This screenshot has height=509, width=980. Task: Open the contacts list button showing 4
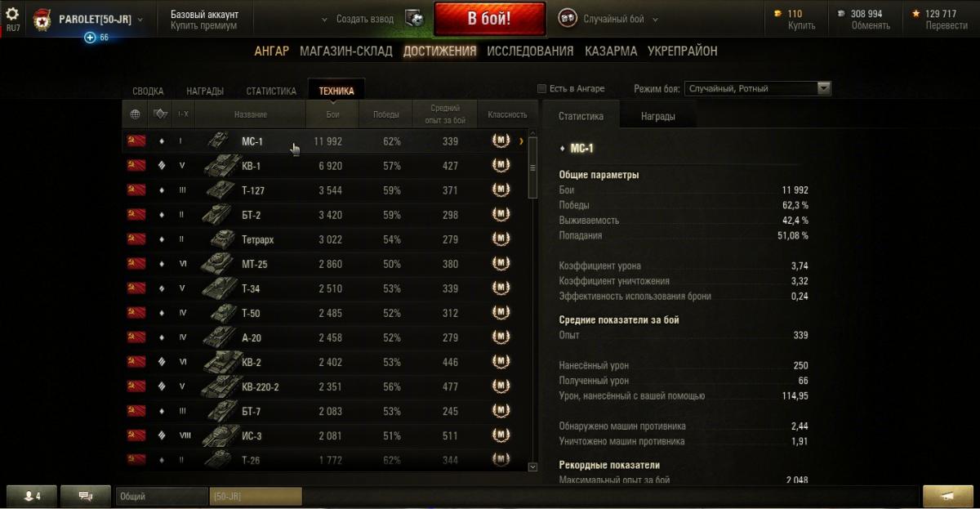coord(31,496)
